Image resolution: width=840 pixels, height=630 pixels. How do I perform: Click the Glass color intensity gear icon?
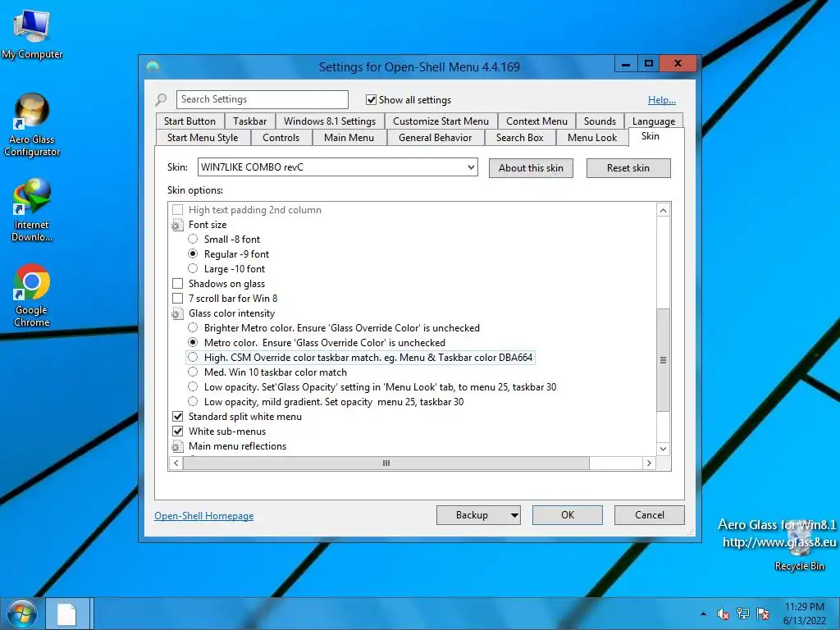177,313
